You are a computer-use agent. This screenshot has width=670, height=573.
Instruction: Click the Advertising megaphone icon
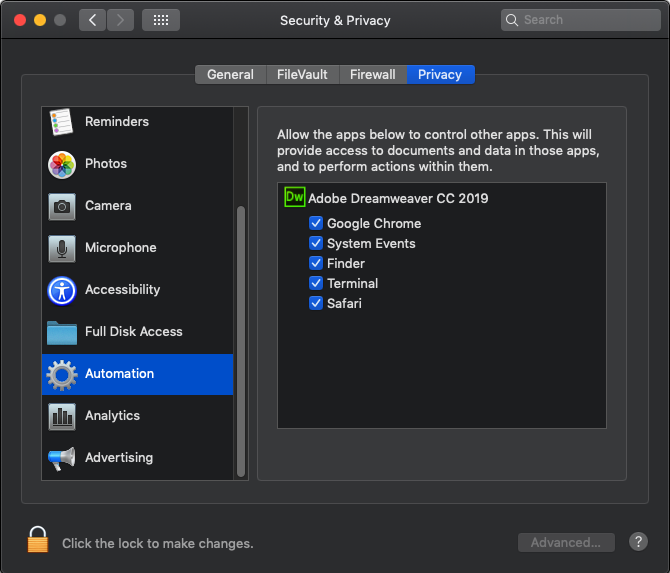click(x=62, y=458)
